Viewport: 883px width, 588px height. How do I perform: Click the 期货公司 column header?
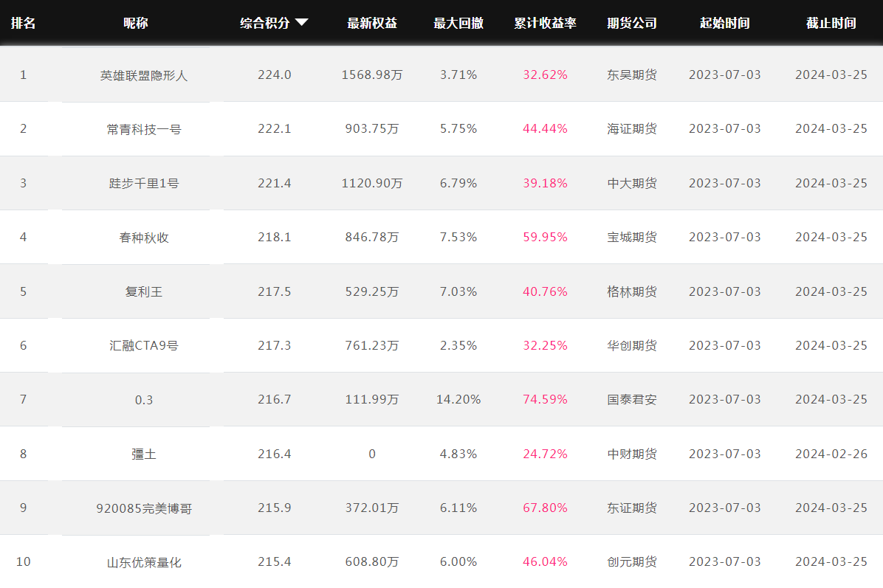(632, 23)
